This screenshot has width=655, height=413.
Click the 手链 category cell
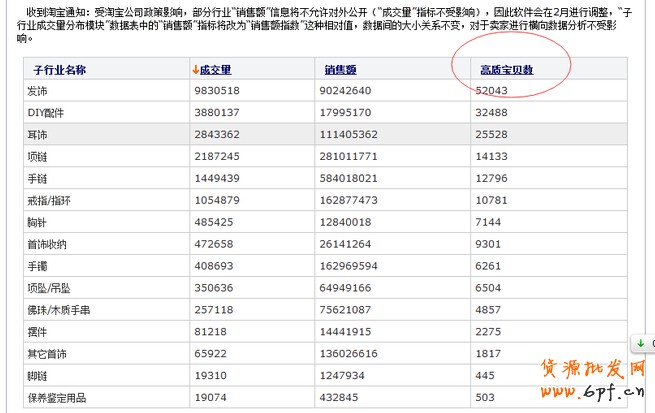[41, 178]
